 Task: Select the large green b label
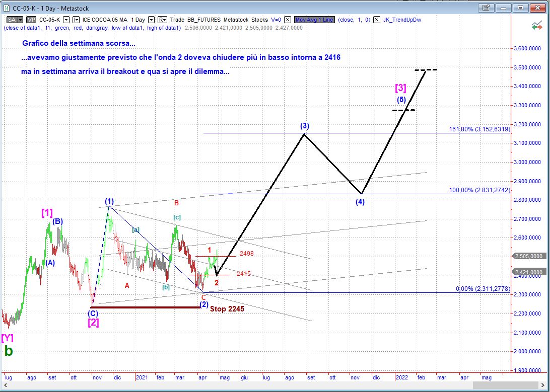[x=9, y=351]
